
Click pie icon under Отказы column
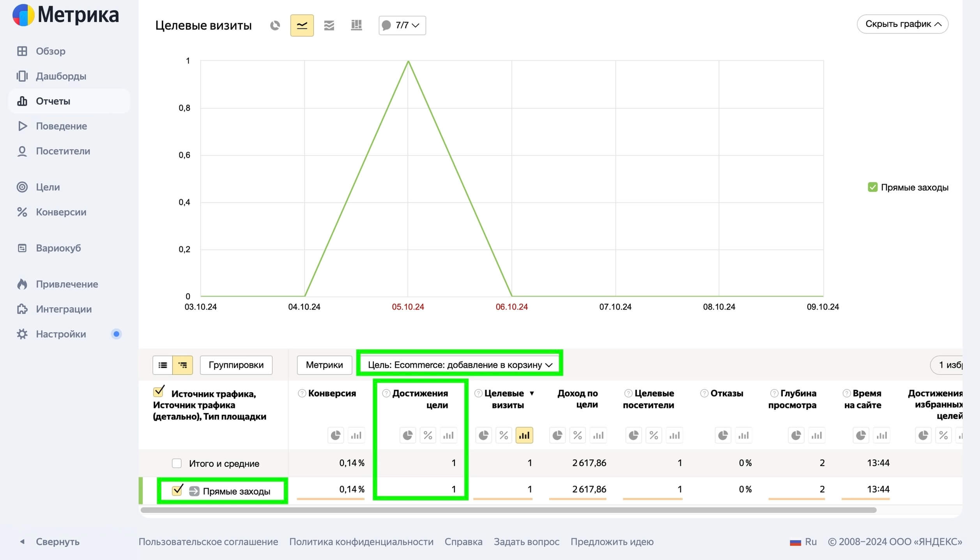(723, 435)
